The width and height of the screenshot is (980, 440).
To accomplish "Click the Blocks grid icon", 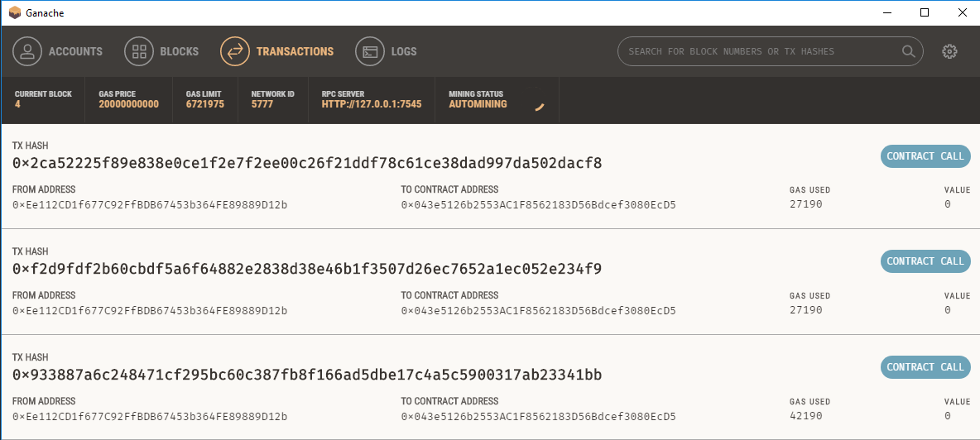I will (x=139, y=52).
